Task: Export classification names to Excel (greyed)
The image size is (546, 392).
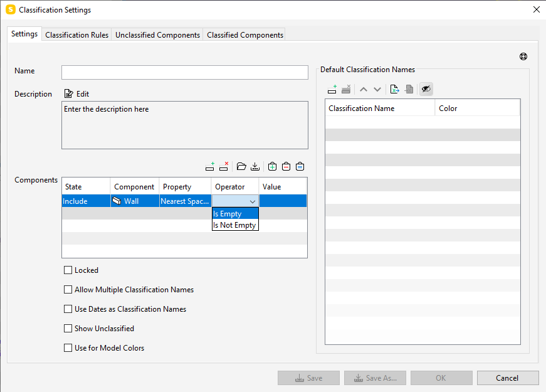Action: tap(409, 89)
